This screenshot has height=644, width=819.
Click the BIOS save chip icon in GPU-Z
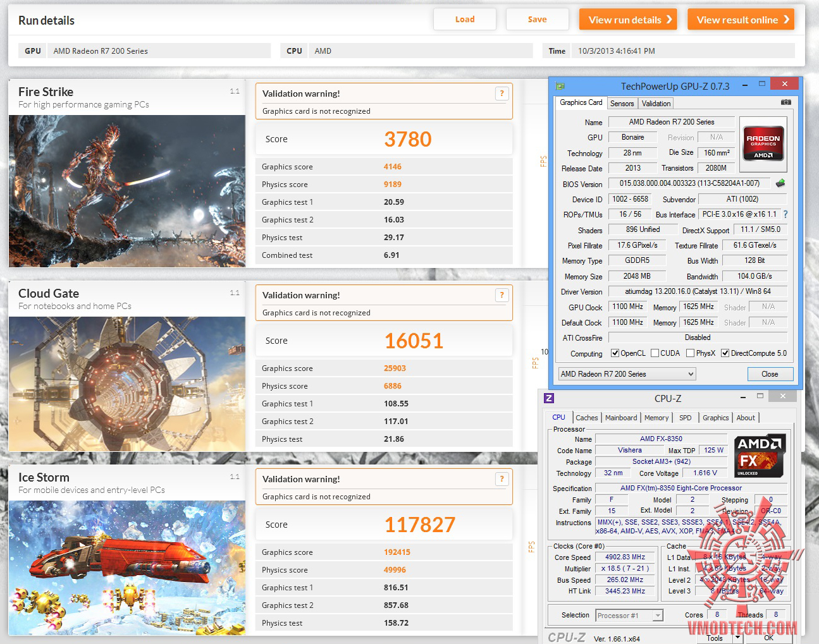coord(780,183)
